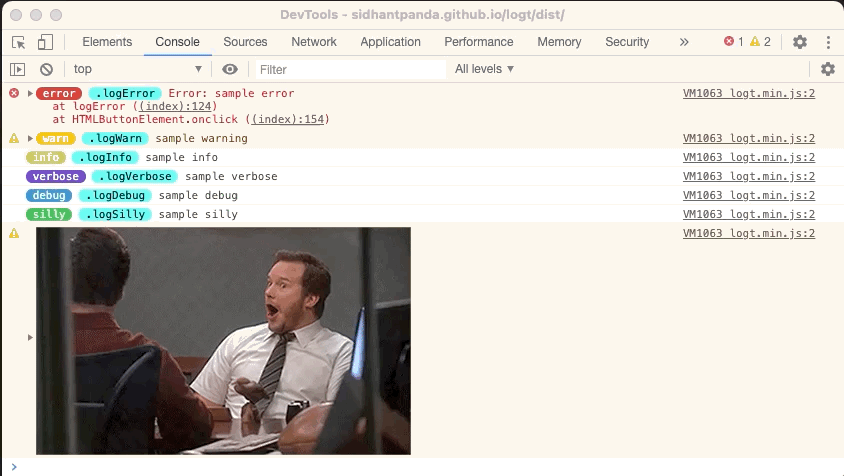
Task: Open source link on the sample debug row
Action: (x=749, y=195)
